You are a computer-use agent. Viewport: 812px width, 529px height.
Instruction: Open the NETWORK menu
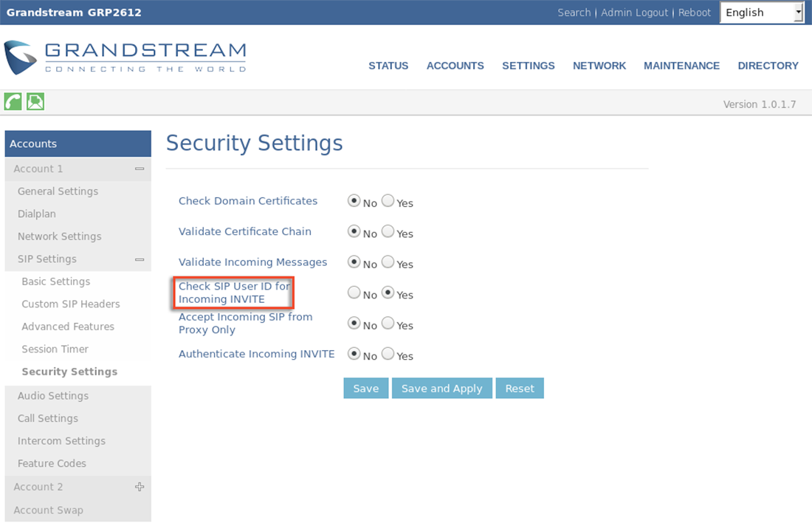click(x=599, y=66)
